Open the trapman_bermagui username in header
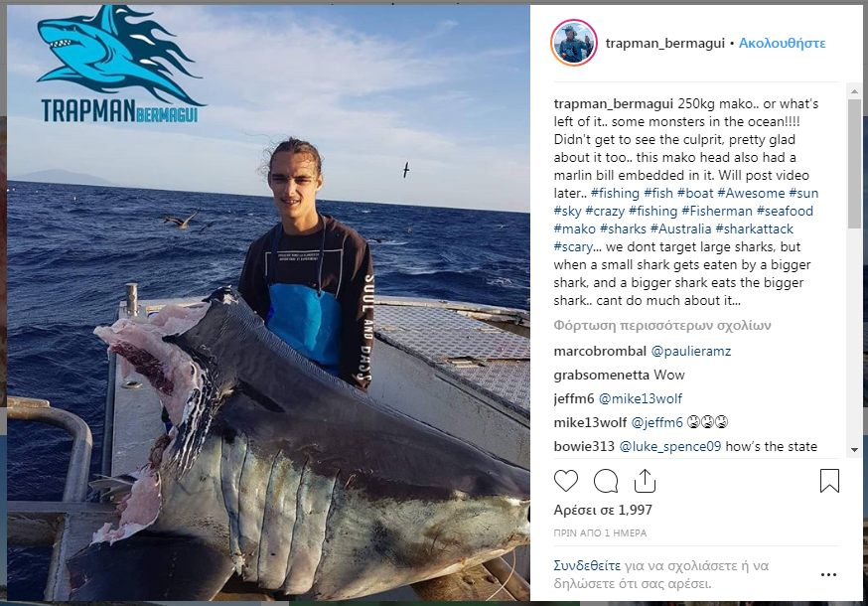Viewport: 868px width, 606px height. tap(664, 43)
